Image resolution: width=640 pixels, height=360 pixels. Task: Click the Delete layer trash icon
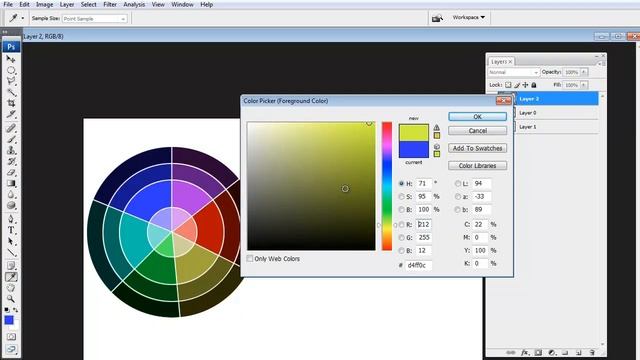click(x=592, y=353)
